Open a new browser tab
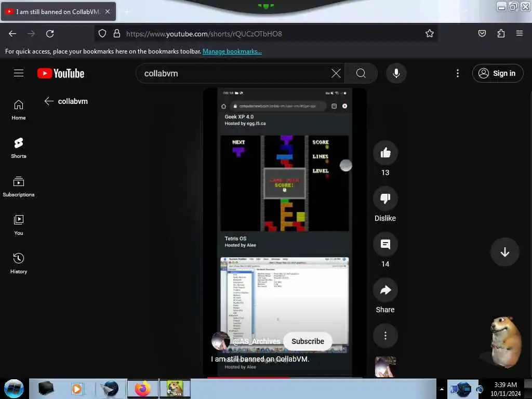Viewport: 532px width, 399px height. (127, 12)
